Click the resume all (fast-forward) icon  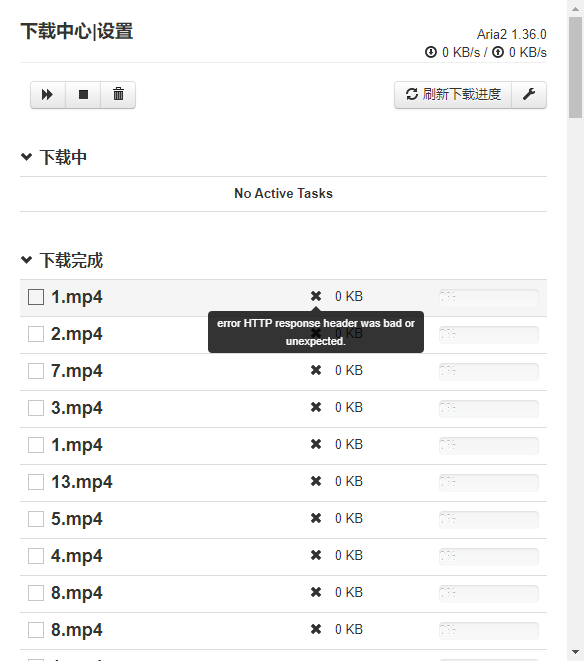pyautogui.click(x=47, y=95)
